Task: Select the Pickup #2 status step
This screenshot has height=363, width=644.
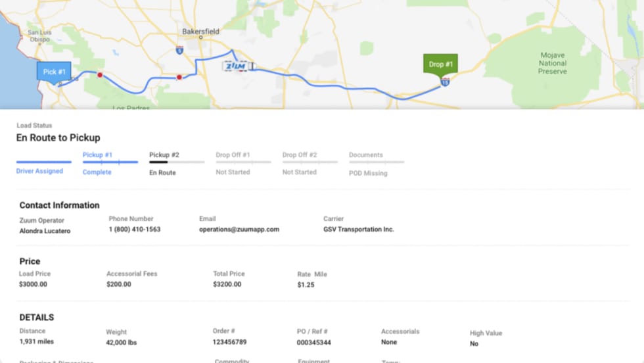Action: 164,155
